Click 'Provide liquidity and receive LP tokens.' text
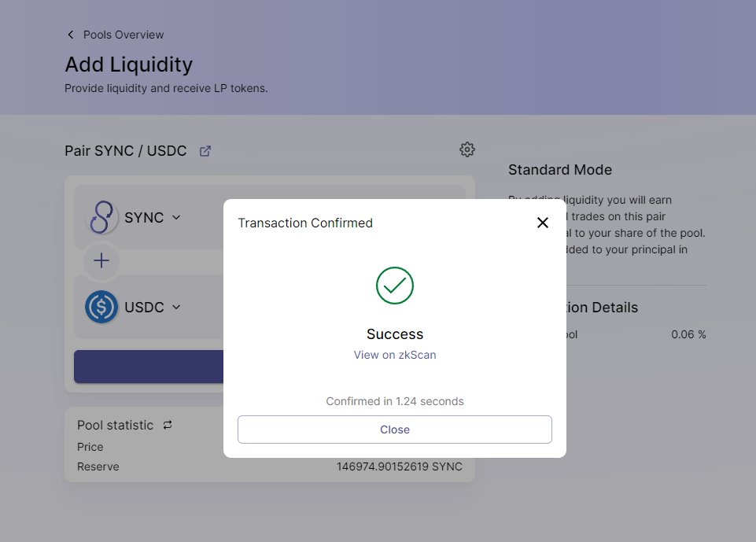 166,88
